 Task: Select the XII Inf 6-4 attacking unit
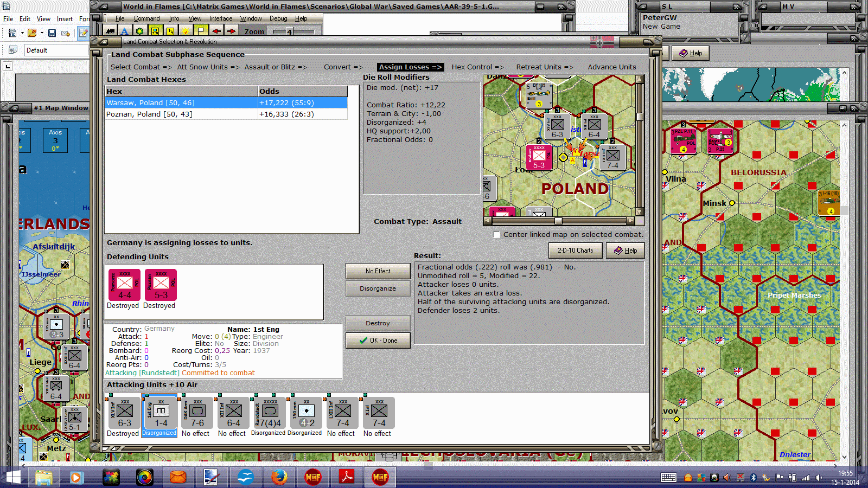click(x=233, y=413)
